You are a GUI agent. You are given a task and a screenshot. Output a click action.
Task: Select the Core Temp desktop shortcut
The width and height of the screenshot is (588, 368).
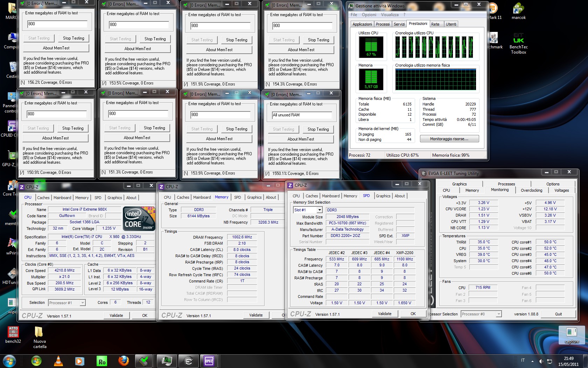[x=10, y=188]
